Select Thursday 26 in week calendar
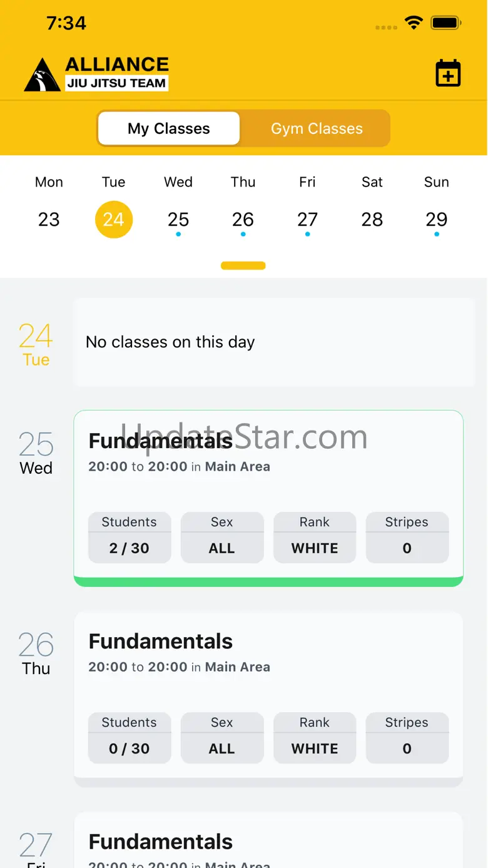The height and width of the screenshot is (868, 488). [243, 206]
